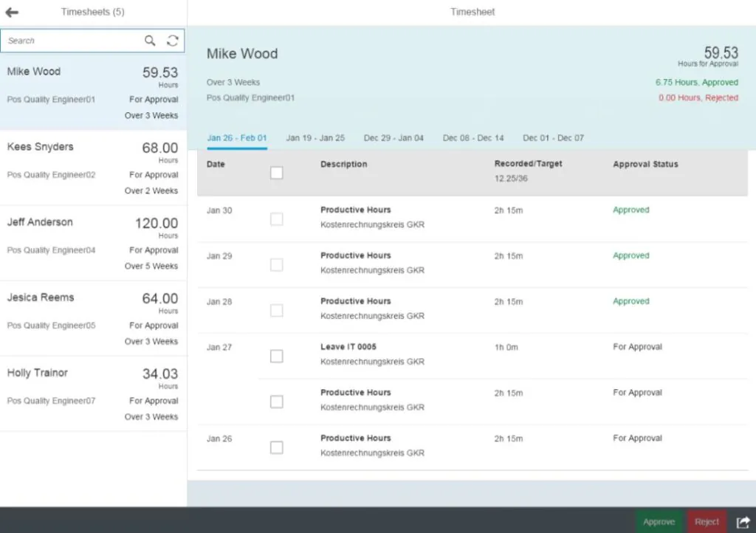
Task: Click the 34.03 hours value
Action: pyautogui.click(x=159, y=374)
